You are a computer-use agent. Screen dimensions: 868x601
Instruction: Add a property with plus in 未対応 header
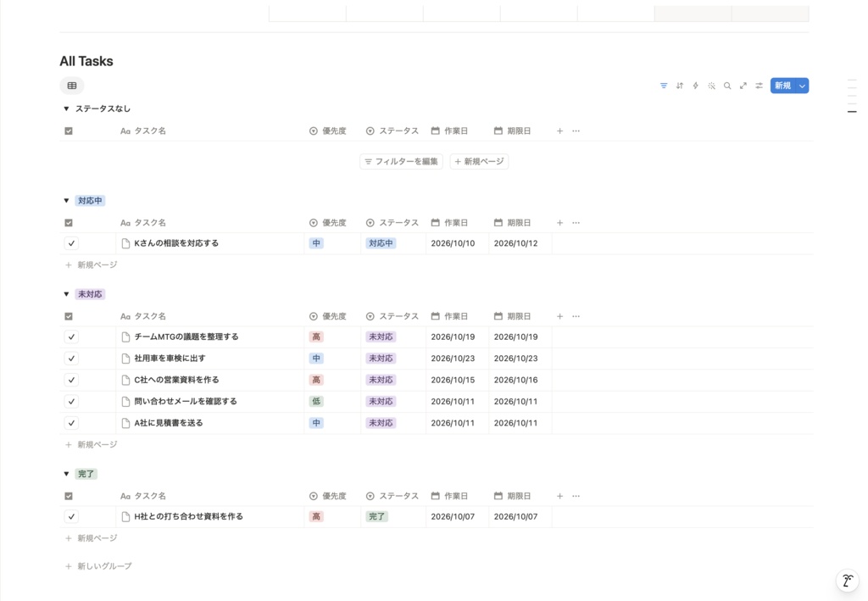559,316
